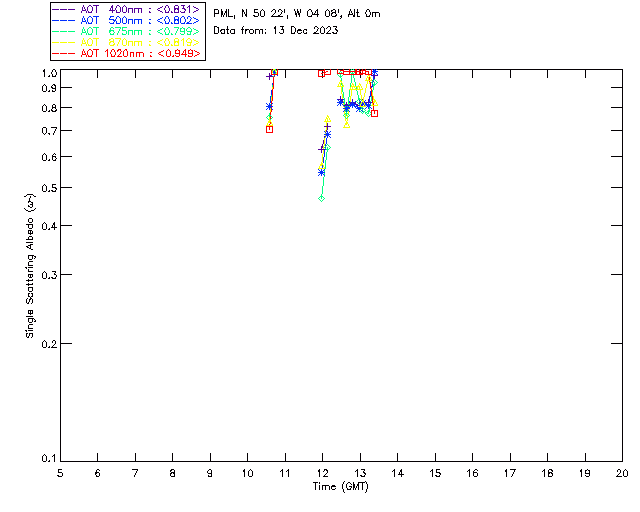This screenshot has width=640, height=512.
Task: Click the 'Data from: 13 Dec 2023' text
Action: (276, 31)
